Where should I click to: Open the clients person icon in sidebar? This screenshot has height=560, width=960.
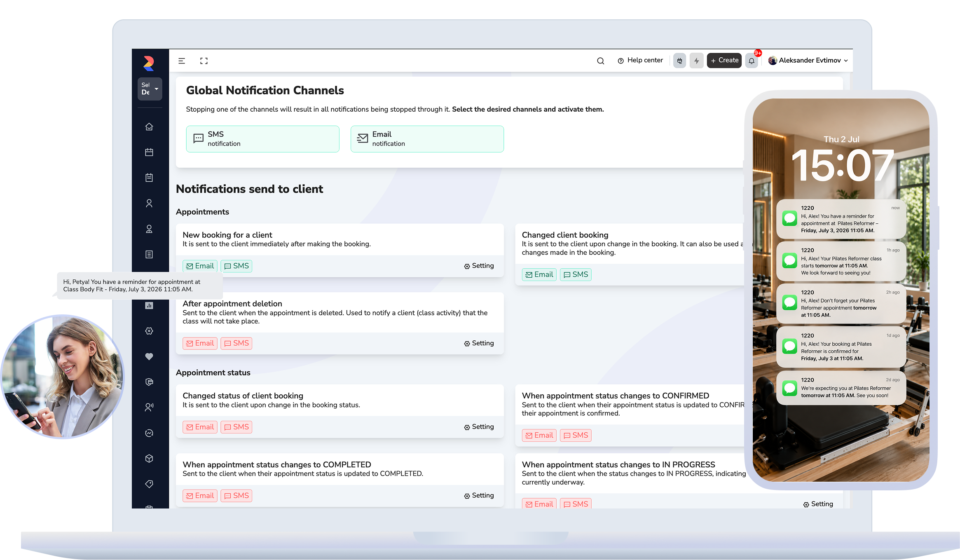(149, 203)
